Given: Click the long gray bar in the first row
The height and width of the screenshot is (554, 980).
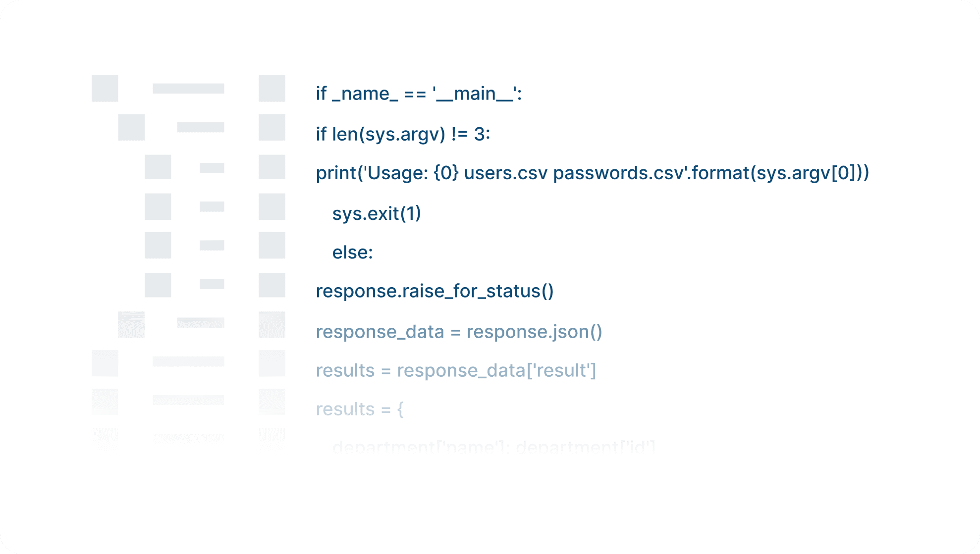Looking at the screenshot, I should (188, 89).
